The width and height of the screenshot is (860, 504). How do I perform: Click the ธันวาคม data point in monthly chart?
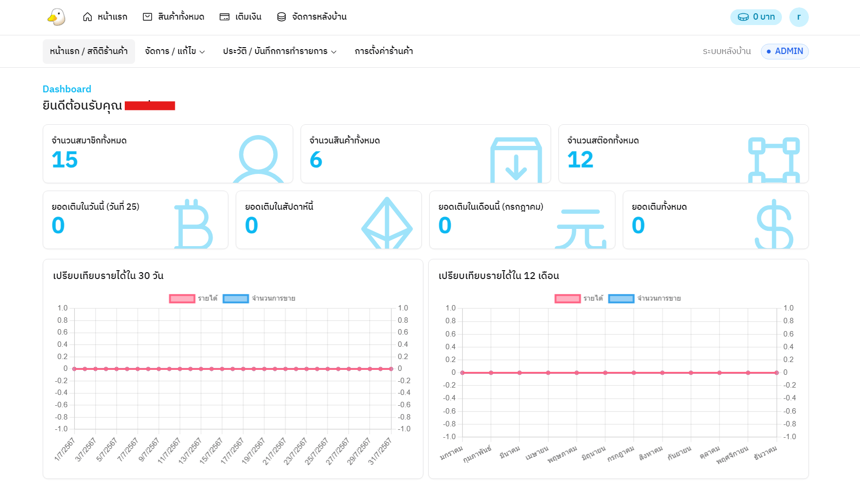click(x=777, y=373)
